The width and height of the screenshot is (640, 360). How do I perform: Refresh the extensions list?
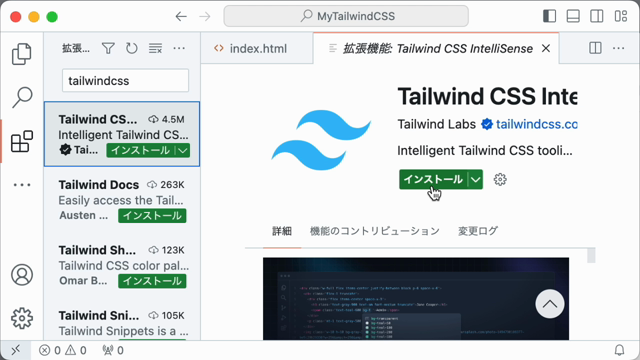point(131,49)
